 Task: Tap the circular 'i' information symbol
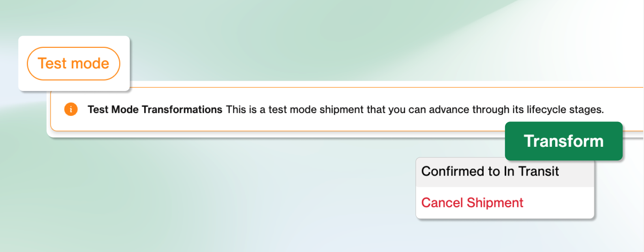tap(71, 109)
